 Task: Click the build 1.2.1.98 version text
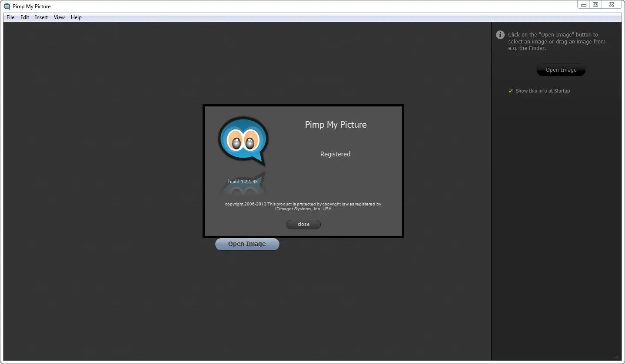point(243,182)
